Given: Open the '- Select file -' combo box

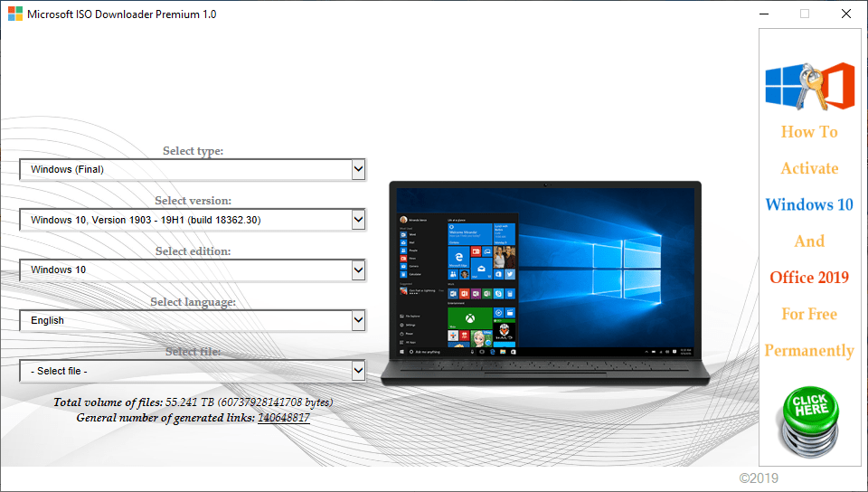Looking at the screenshot, I should (x=192, y=371).
